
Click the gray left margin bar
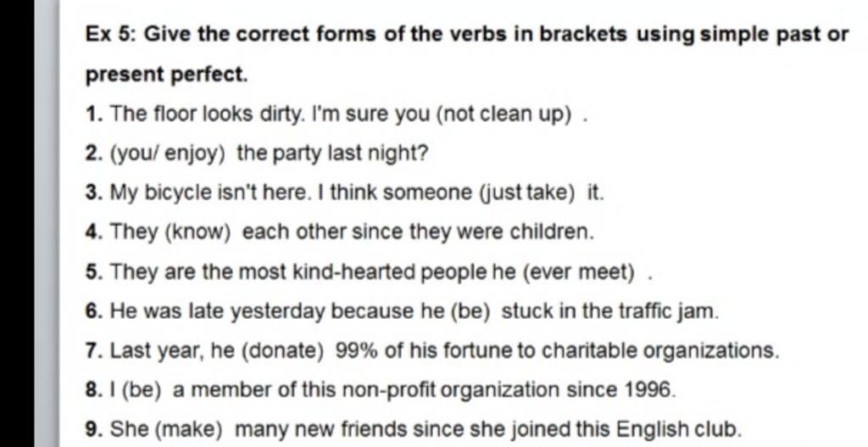point(47,223)
